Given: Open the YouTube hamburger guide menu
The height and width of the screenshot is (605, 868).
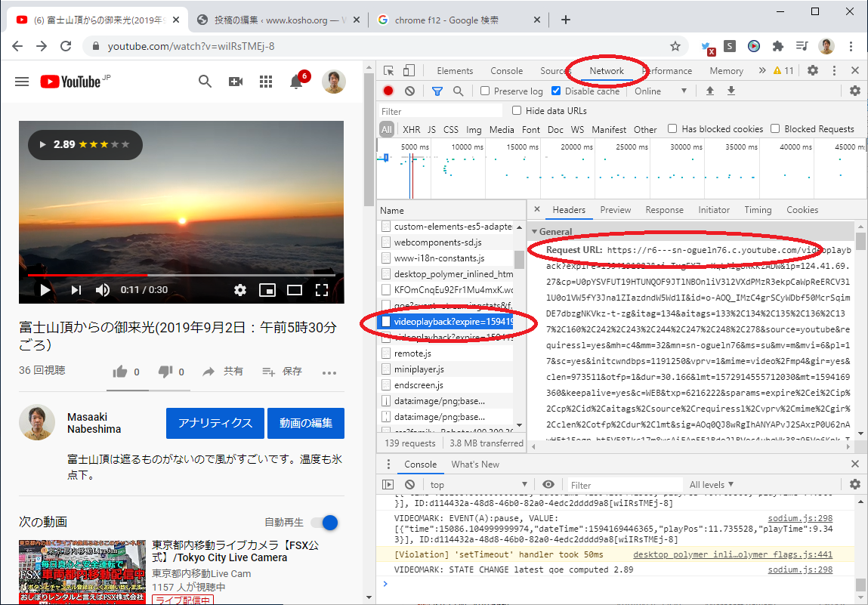Looking at the screenshot, I should (x=22, y=82).
